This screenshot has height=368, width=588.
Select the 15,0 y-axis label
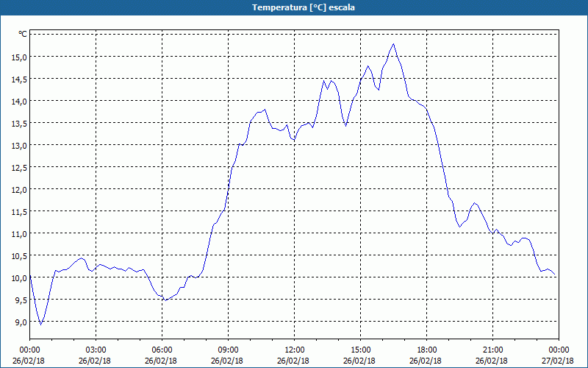coord(20,57)
